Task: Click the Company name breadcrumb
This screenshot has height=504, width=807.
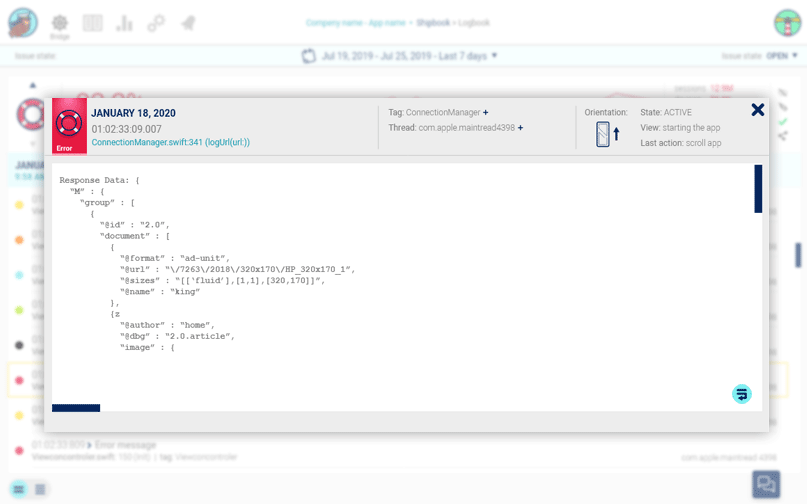Action: [334, 23]
